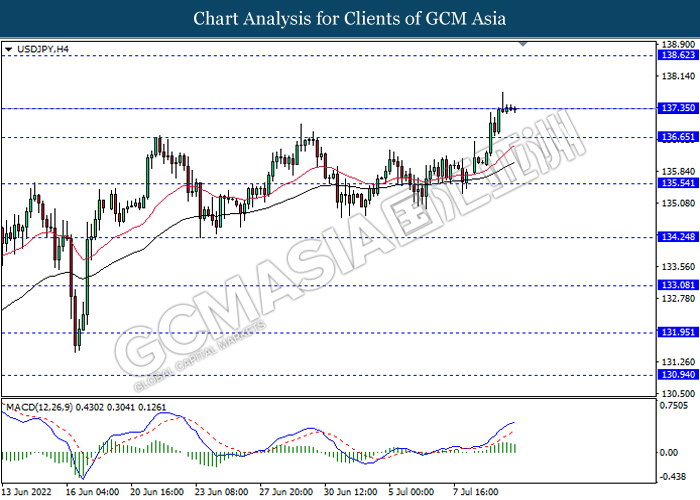
Task: Click the 7 Jul 16:00 time label
Action: 476,492
